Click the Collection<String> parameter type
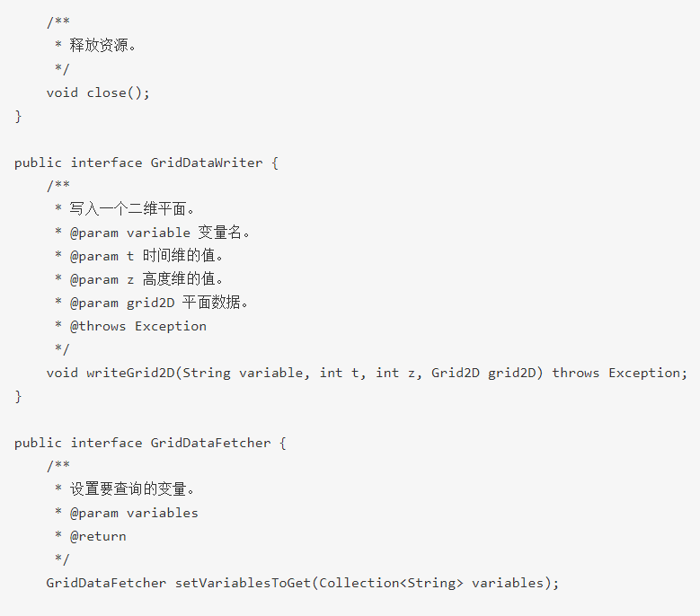Screen dimensions: 700x616 tap(391, 583)
